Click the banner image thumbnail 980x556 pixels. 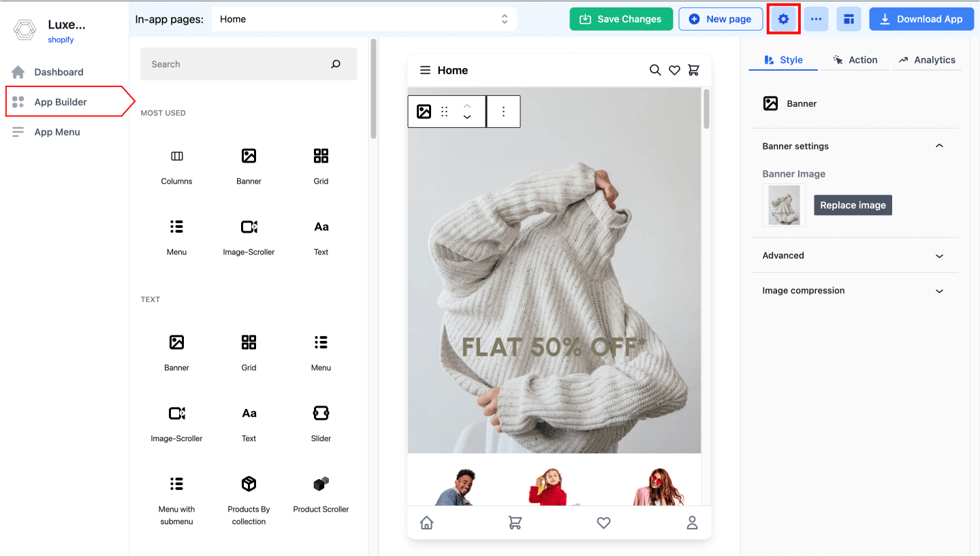(x=783, y=205)
